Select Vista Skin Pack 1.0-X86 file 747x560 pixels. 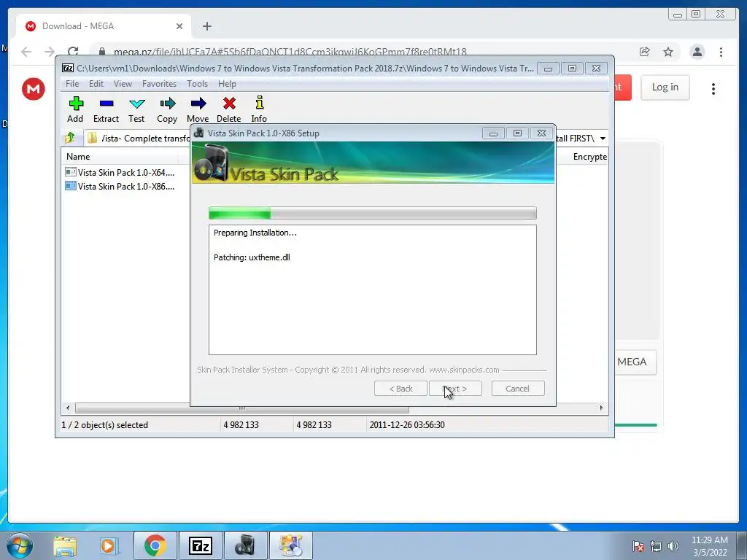coord(120,186)
